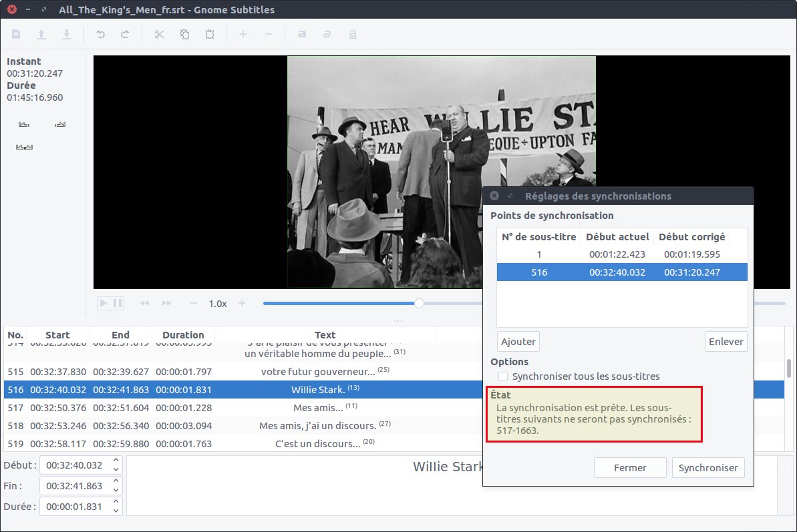
Task: Click the set subtitle end icon under Durée
Action: pyautogui.click(x=60, y=124)
